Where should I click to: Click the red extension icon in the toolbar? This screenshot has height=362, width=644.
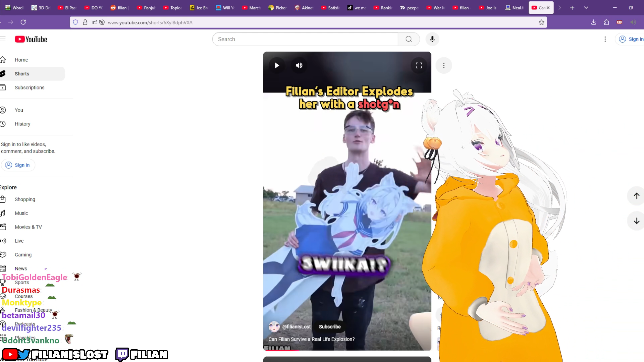[x=620, y=22]
